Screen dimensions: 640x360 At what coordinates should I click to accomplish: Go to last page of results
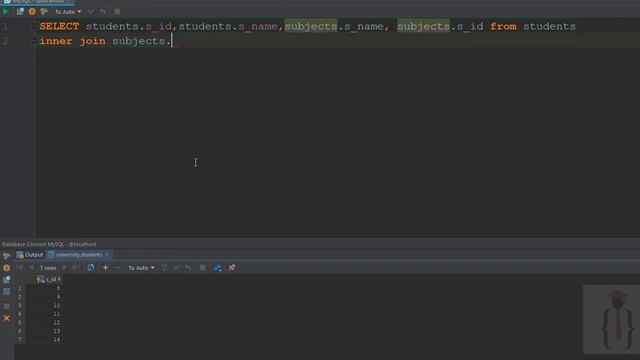click(76, 268)
